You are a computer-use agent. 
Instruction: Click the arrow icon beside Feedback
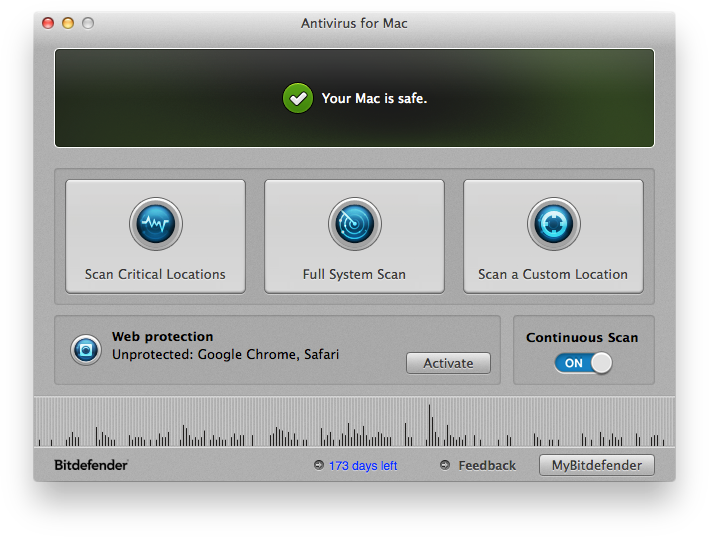(x=445, y=465)
